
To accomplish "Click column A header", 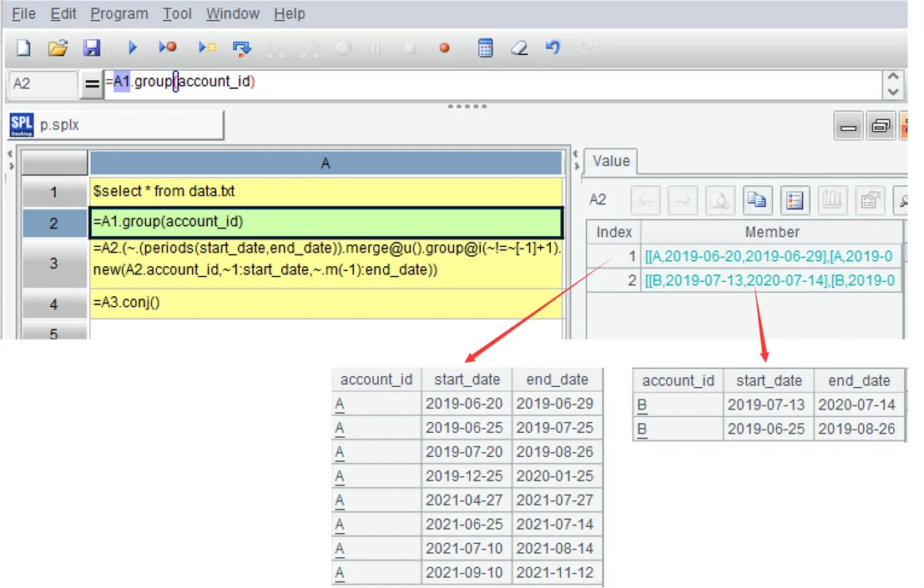I will (x=326, y=163).
